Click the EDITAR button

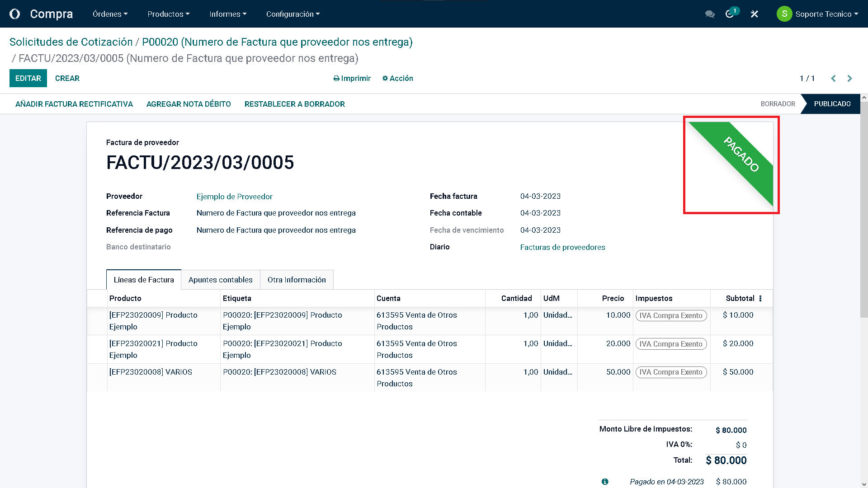[28, 78]
